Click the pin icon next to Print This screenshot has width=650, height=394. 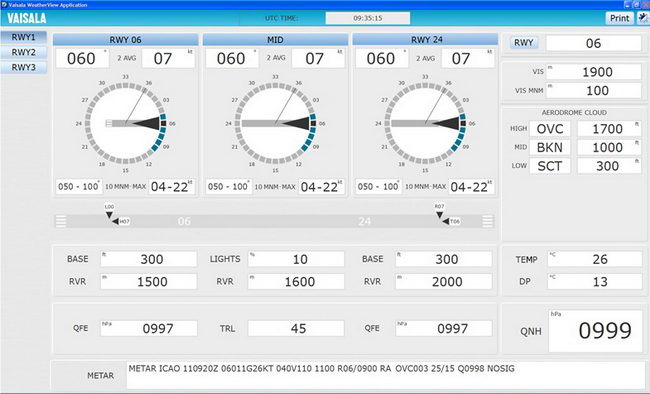tap(643, 18)
